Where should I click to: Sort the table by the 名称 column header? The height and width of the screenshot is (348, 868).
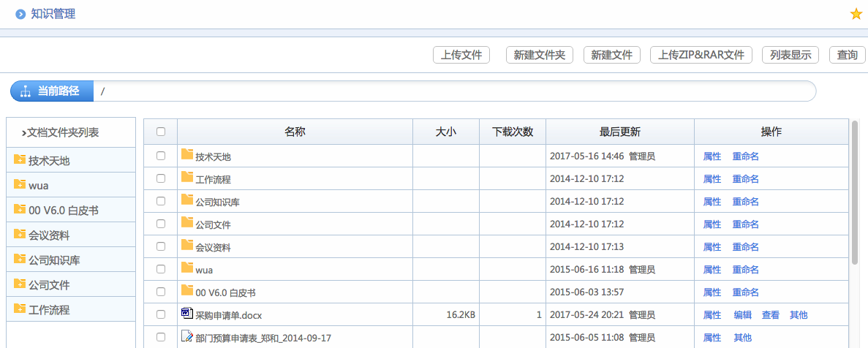pyautogui.click(x=295, y=132)
